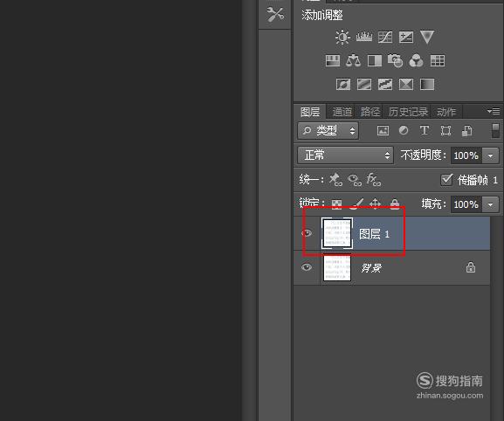Filter layers by pixel layers
Image resolution: width=504 pixels, height=421 pixels.
click(x=383, y=130)
